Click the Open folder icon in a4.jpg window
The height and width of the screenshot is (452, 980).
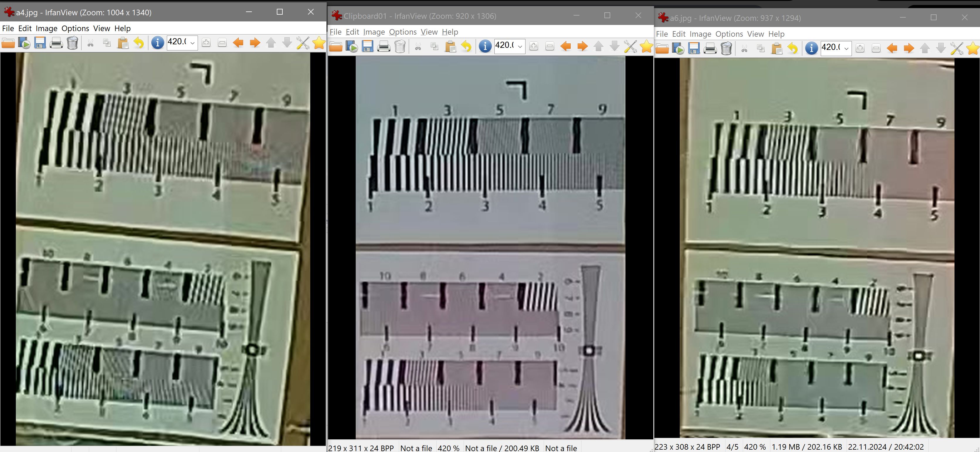8,43
